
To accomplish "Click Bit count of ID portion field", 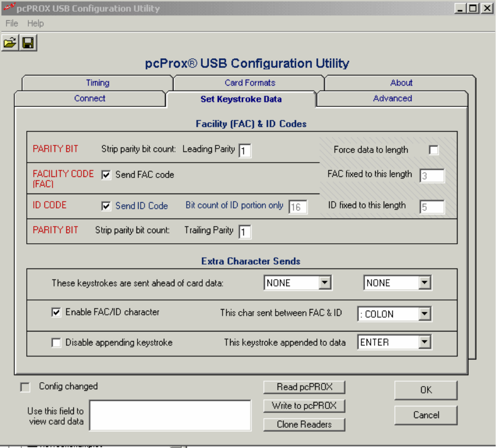I will point(297,207).
